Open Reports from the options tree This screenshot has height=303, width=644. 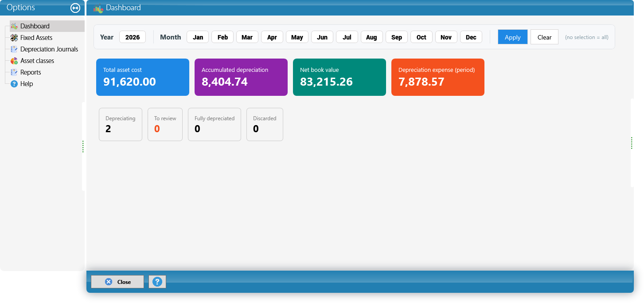31,72
